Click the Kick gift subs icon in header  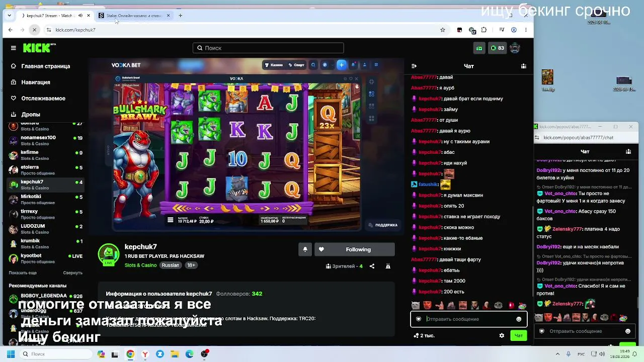[x=479, y=48]
